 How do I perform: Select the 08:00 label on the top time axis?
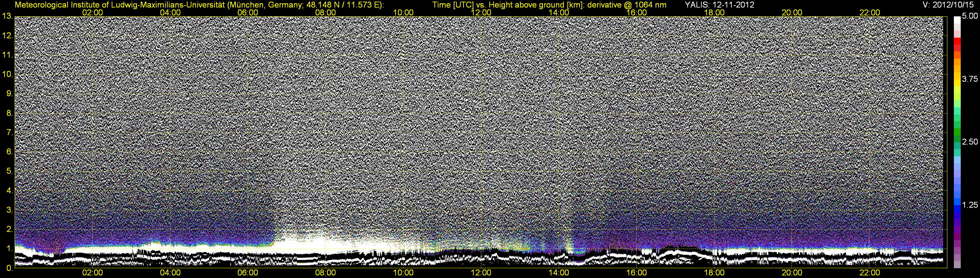pyautogui.click(x=326, y=12)
